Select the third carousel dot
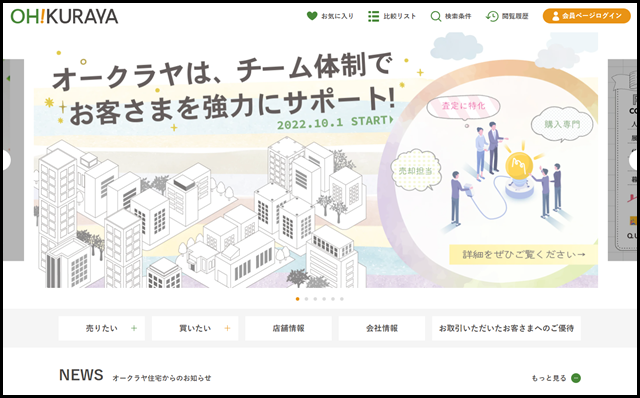 [315, 299]
